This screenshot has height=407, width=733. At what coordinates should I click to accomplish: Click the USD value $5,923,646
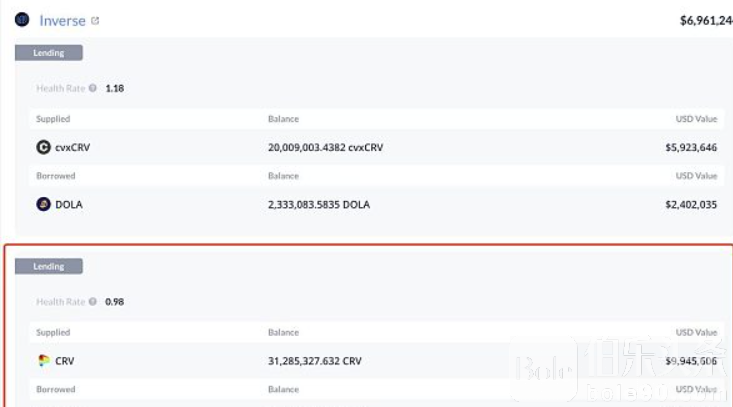click(x=691, y=147)
